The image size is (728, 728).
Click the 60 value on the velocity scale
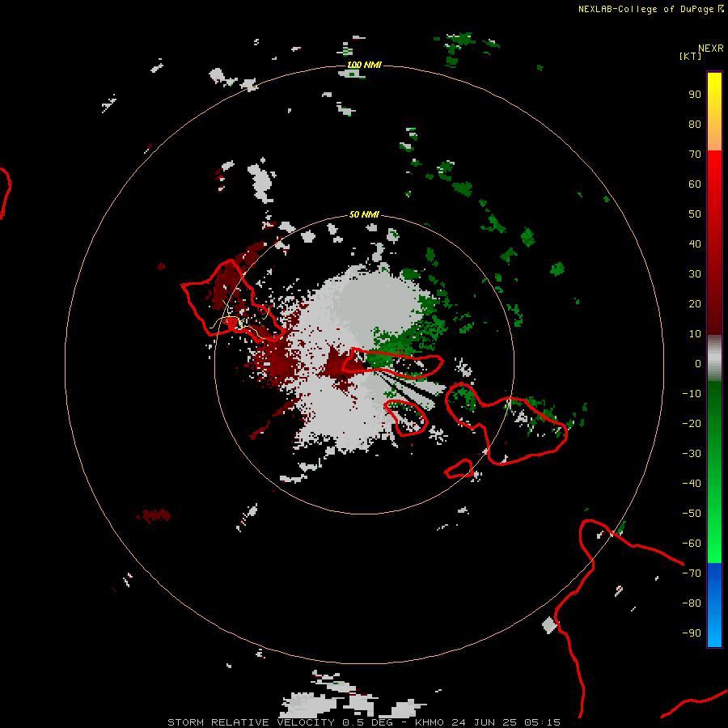pyautogui.click(x=695, y=184)
